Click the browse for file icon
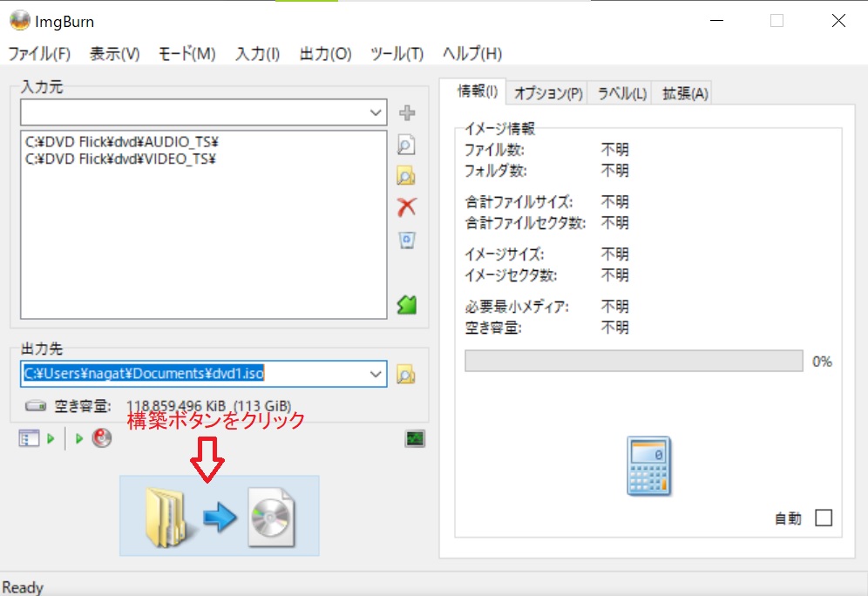The height and width of the screenshot is (596, 868). 406,145
